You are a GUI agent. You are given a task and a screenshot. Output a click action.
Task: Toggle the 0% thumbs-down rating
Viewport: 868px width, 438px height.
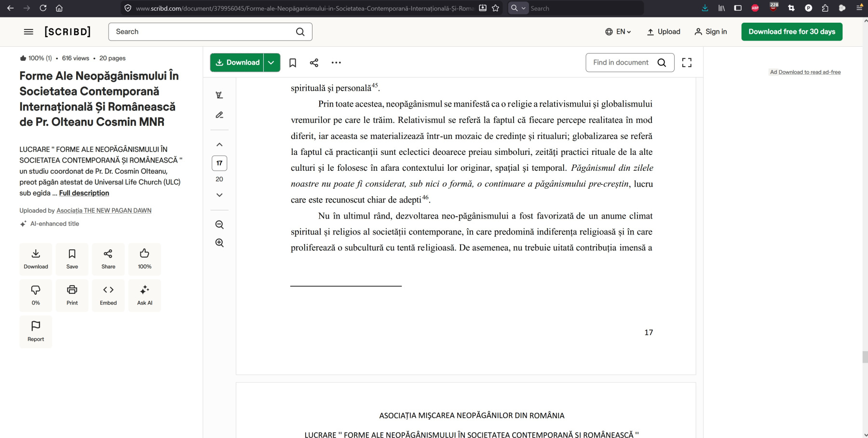[36, 295]
